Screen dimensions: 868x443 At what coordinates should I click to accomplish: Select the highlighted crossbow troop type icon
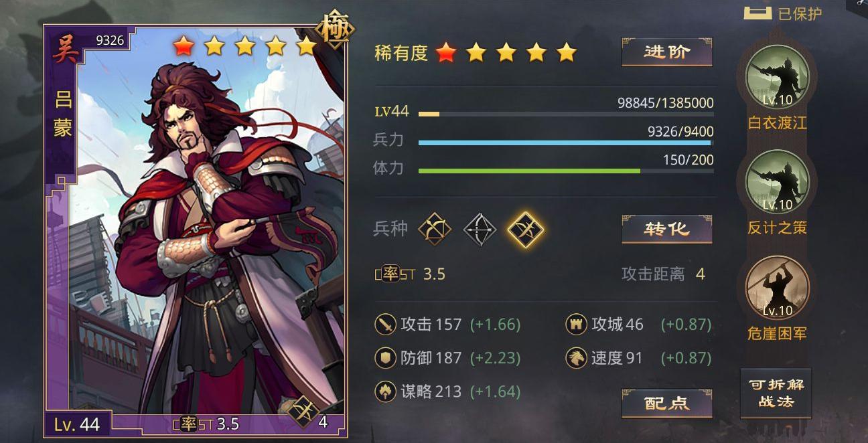point(525,230)
